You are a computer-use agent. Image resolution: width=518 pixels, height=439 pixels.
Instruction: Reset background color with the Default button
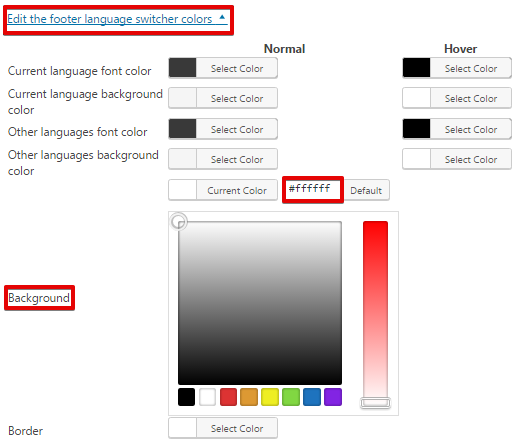366,190
